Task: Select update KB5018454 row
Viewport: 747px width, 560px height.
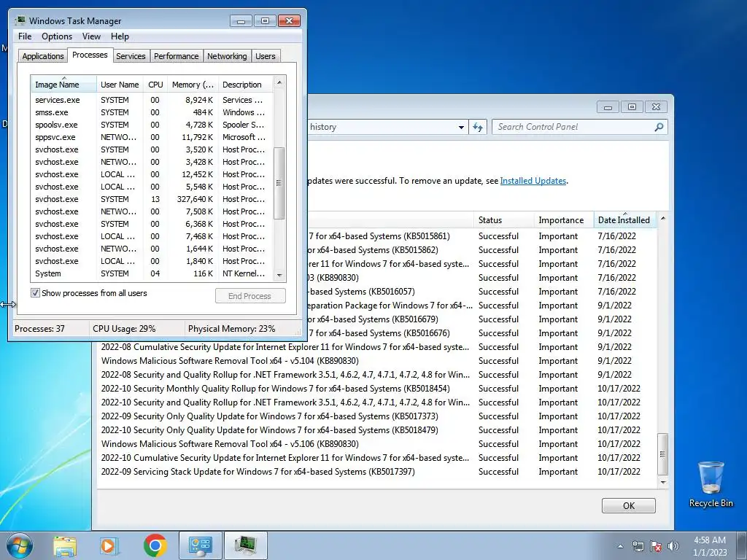Action: tap(376, 389)
